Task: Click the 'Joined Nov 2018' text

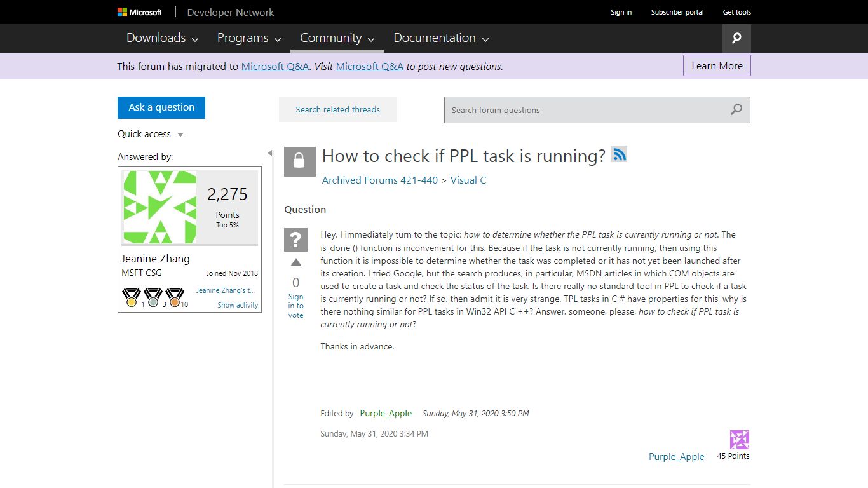Action: click(x=232, y=273)
